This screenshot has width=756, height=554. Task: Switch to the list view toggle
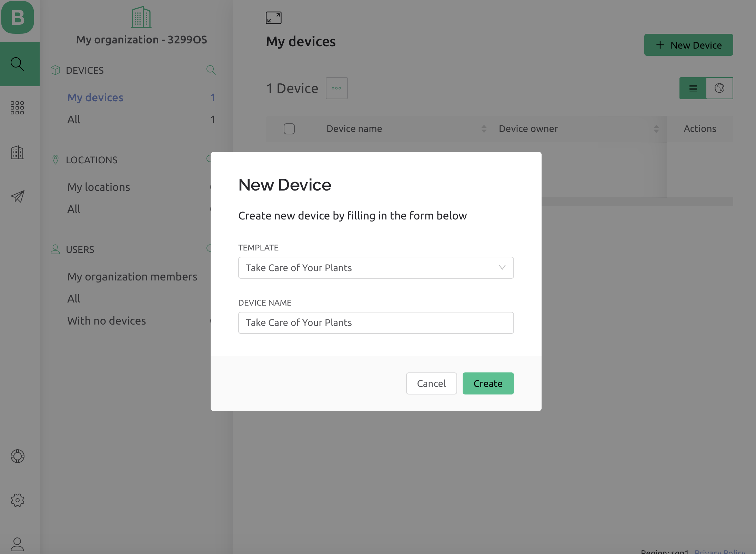point(693,88)
